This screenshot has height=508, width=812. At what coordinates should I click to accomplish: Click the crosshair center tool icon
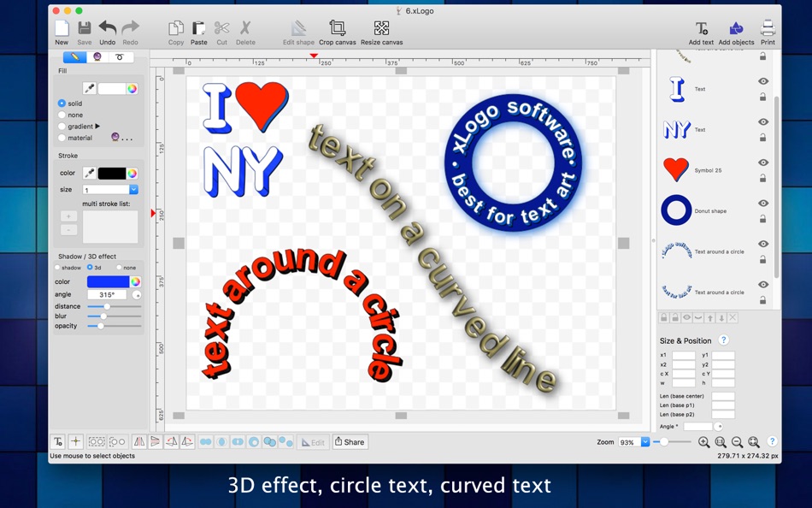click(75, 441)
